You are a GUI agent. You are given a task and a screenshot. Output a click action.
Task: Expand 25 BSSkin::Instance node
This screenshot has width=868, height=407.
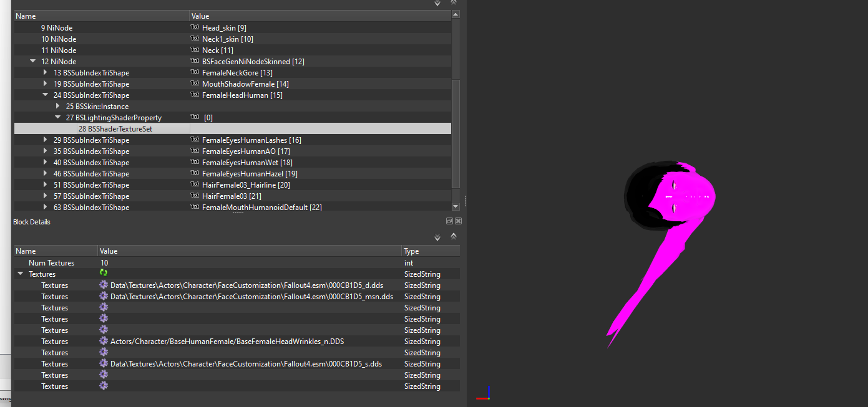tap(57, 106)
